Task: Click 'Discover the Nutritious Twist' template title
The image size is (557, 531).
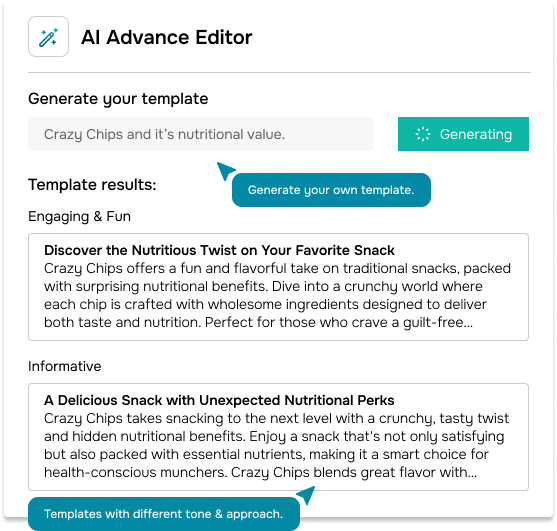Action: tap(219, 250)
